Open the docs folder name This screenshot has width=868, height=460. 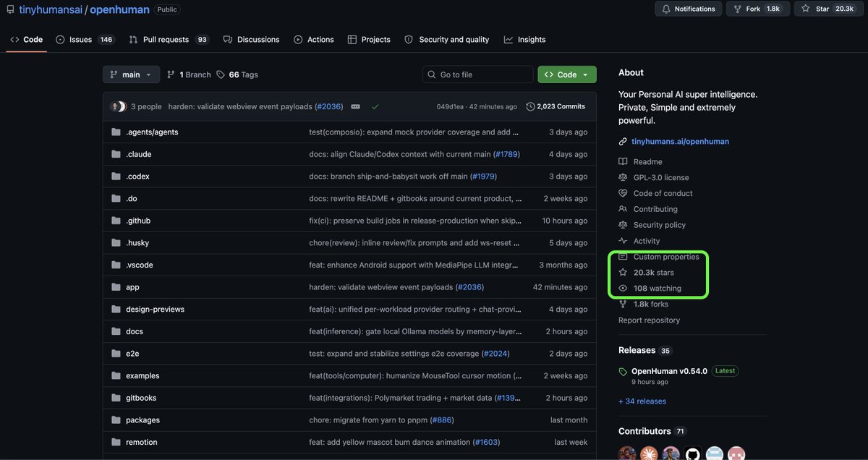135,332
